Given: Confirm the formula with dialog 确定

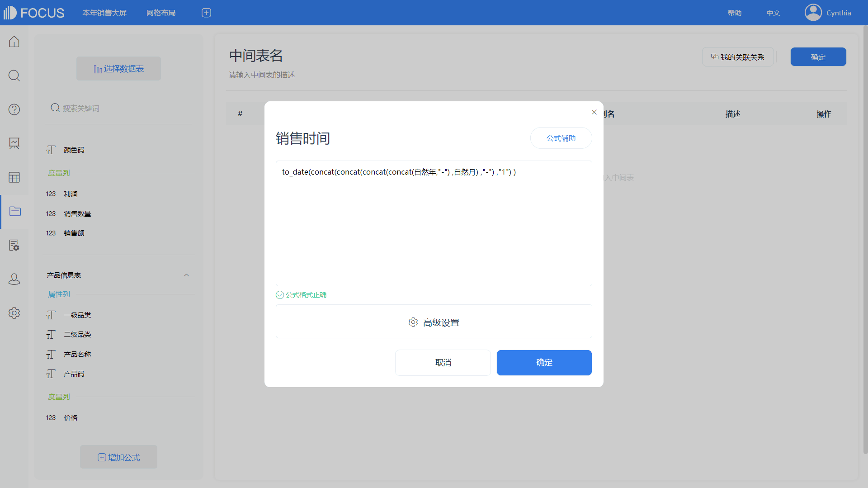Looking at the screenshot, I should coord(544,363).
